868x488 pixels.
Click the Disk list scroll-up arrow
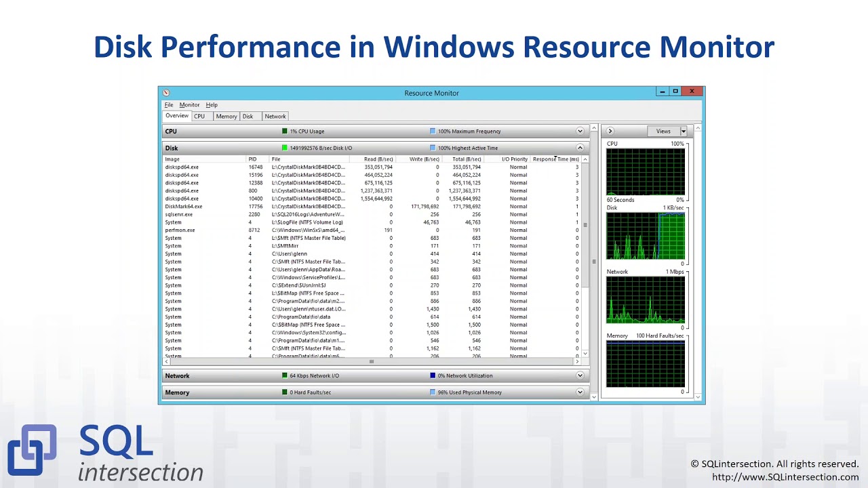click(585, 159)
